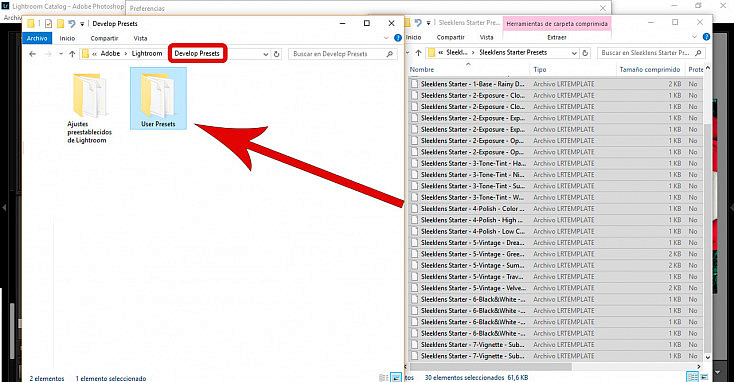Screen dimensions: 734x382
Task: Click the undo icon in Sleeklens window title bar
Action: (418, 22)
